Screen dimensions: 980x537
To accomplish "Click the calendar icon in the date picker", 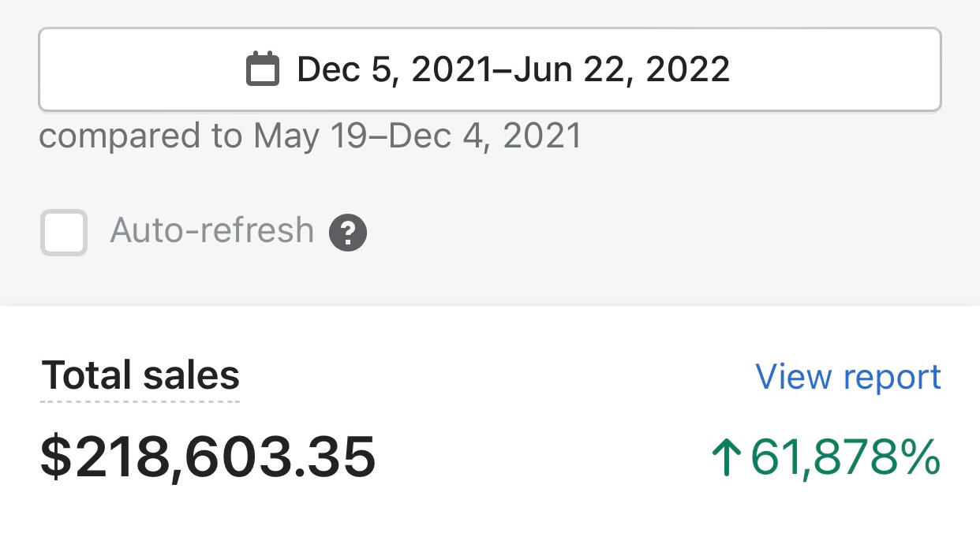I will [x=263, y=69].
